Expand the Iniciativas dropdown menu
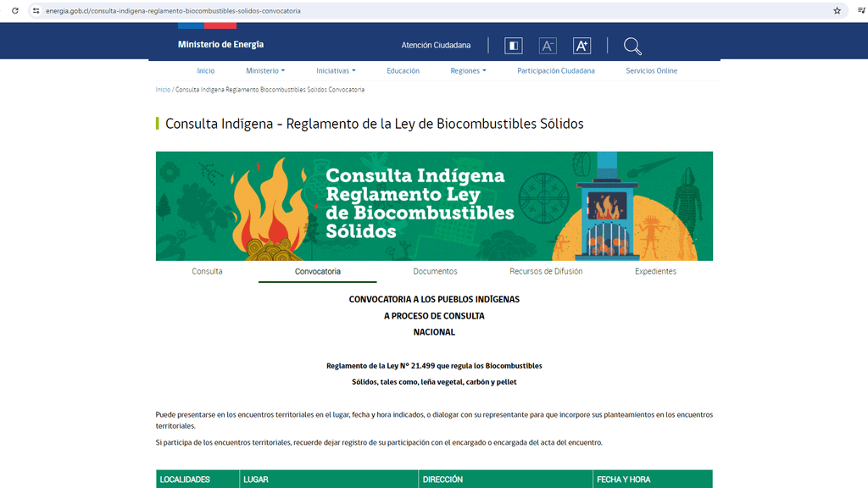Image resolution: width=868 pixels, height=488 pixels. pos(336,71)
